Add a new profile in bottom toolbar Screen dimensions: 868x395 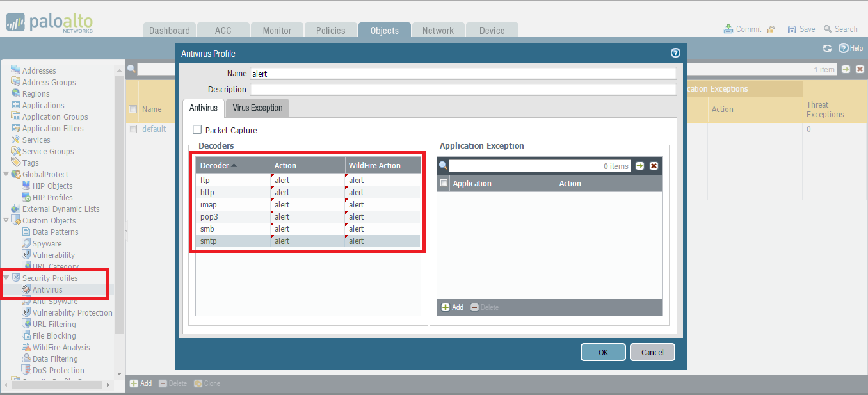pyautogui.click(x=141, y=383)
